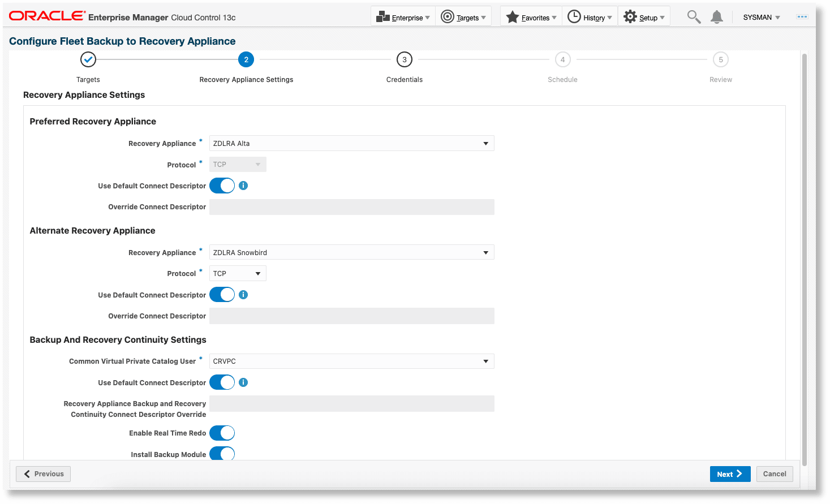Image resolution: width=830 pixels, height=504 pixels.
Task: Open the Protocol dropdown under Alternate Recovery Appliance
Action: (237, 273)
